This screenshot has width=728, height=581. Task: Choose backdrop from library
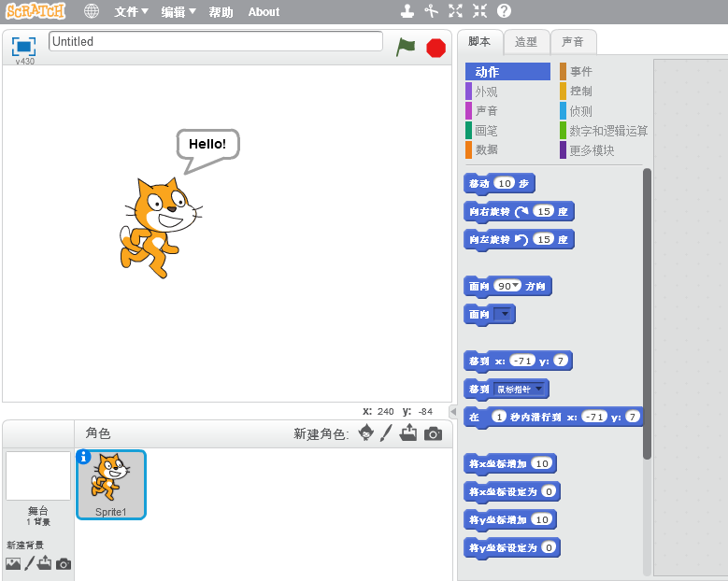point(13,563)
